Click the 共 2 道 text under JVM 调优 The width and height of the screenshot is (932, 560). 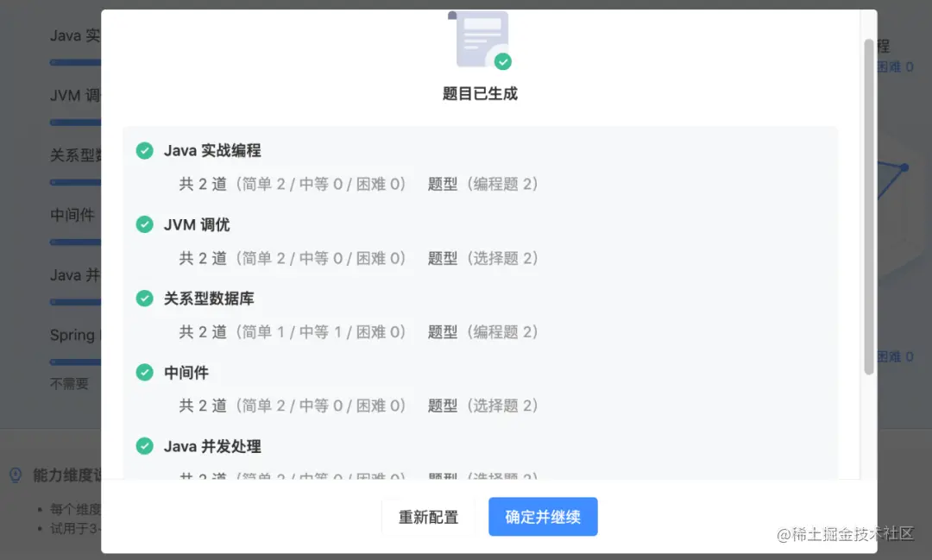[204, 257]
